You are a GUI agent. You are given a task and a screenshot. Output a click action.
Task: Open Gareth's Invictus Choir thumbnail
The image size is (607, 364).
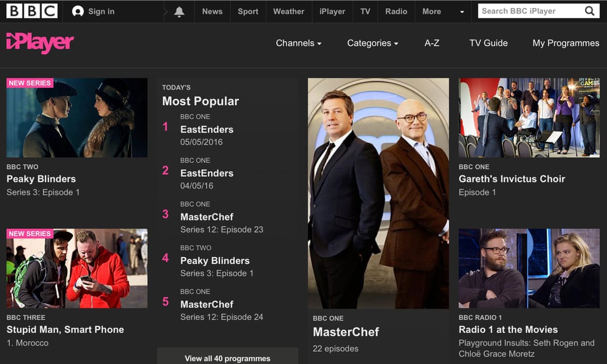[529, 118]
